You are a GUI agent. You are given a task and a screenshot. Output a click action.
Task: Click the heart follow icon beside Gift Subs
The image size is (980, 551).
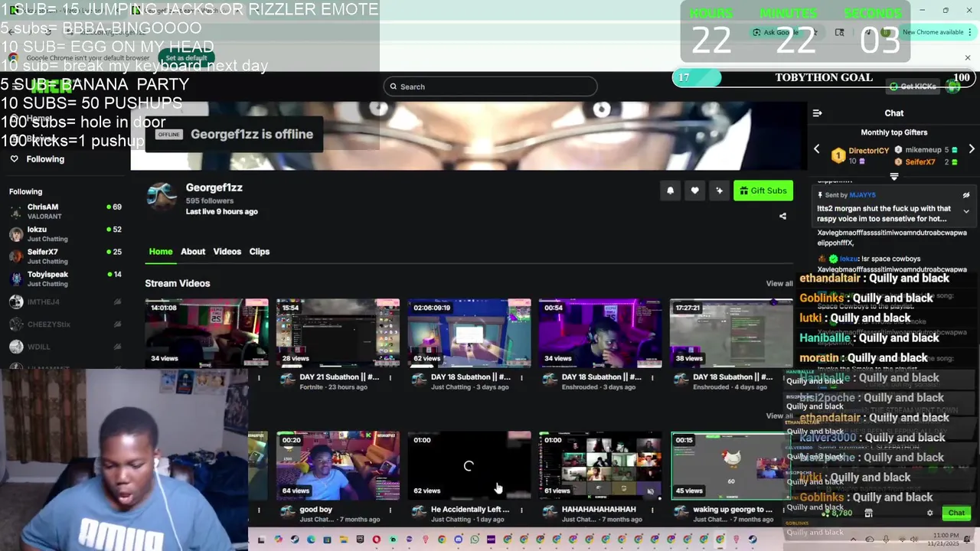(x=694, y=191)
